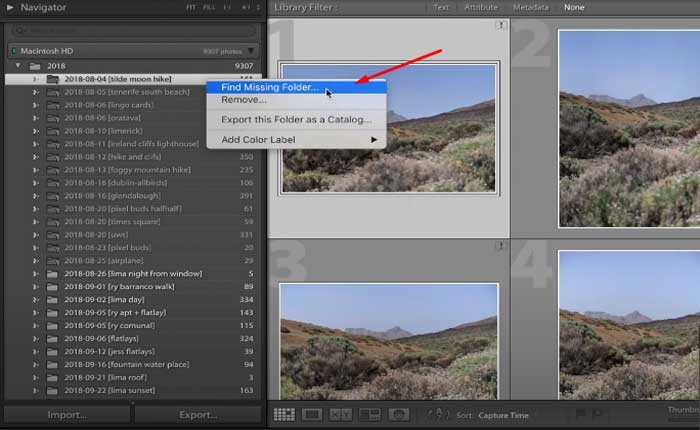Set Navigator zoom to FILL
700x430 pixels.
pyautogui.click(x=209, y=7)
